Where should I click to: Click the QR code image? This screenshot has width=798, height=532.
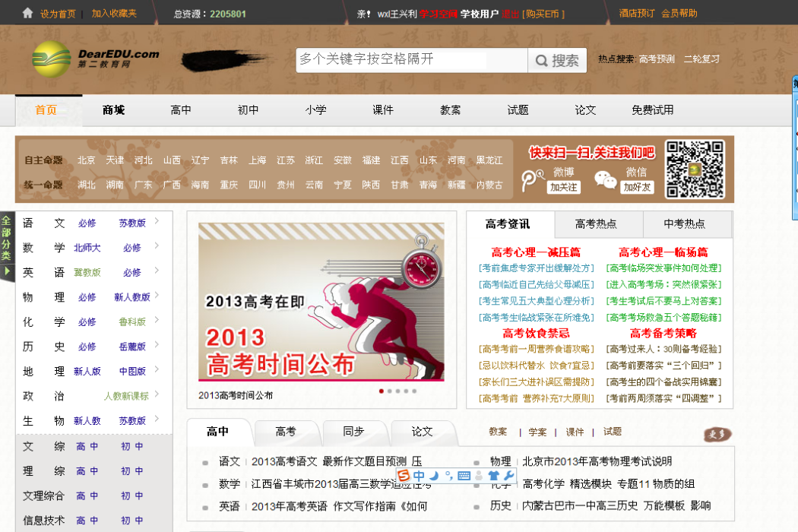click(x=695, y=169)
